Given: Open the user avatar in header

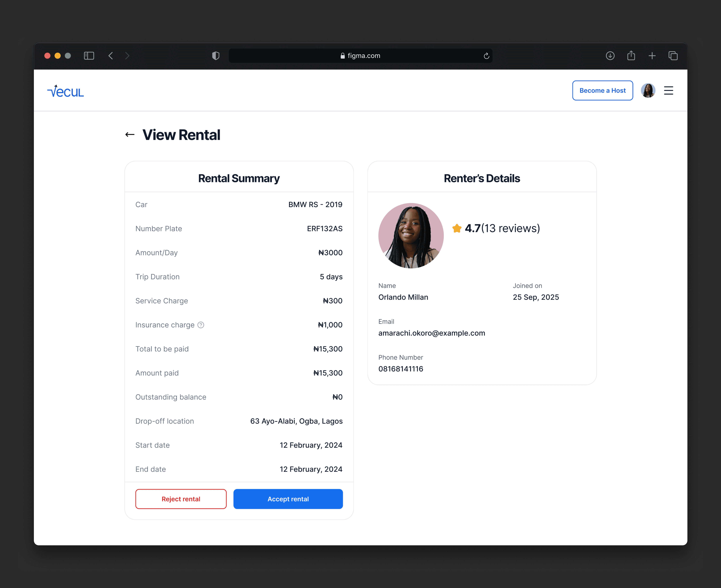Looking at the screenshot, I should coord(648,91).
